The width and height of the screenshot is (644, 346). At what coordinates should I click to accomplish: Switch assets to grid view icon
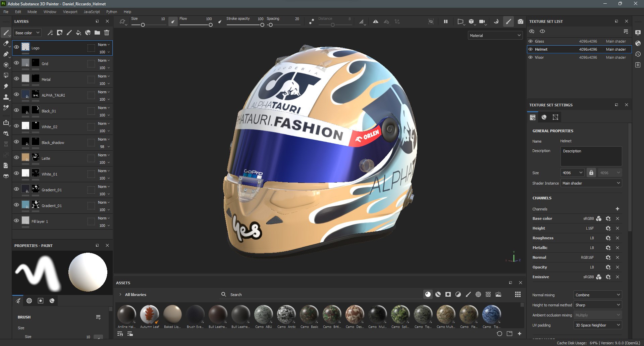(518, 294)
